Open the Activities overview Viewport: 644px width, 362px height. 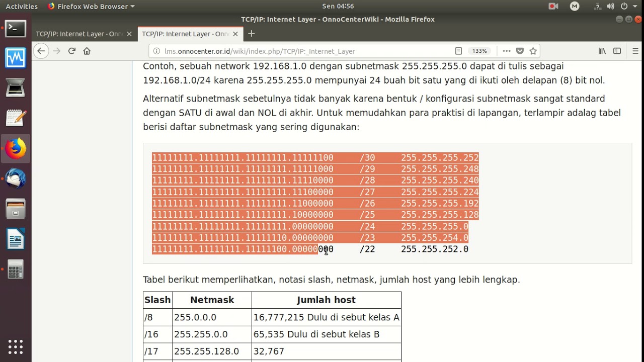click(22, 6)
